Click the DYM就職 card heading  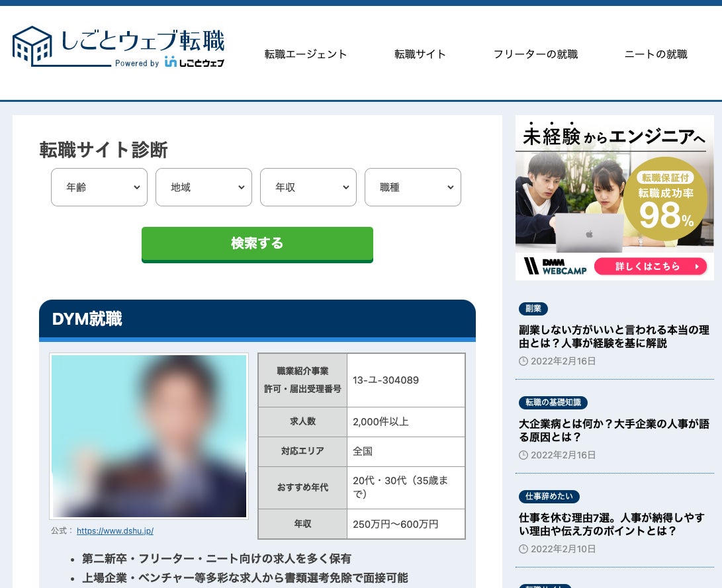pyautogui.click(x=87, y=319)
